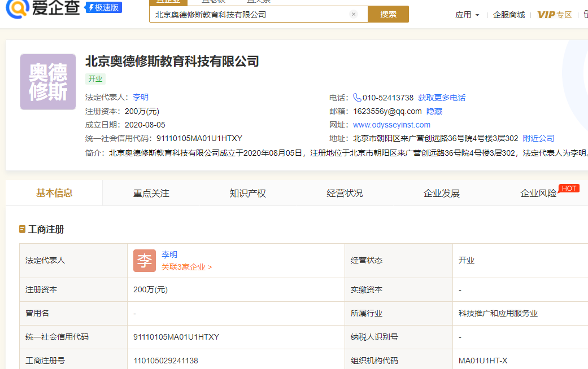Switch to the 企业发展 tab
Screen dimensions: 588x369
(x=441, y=194)
